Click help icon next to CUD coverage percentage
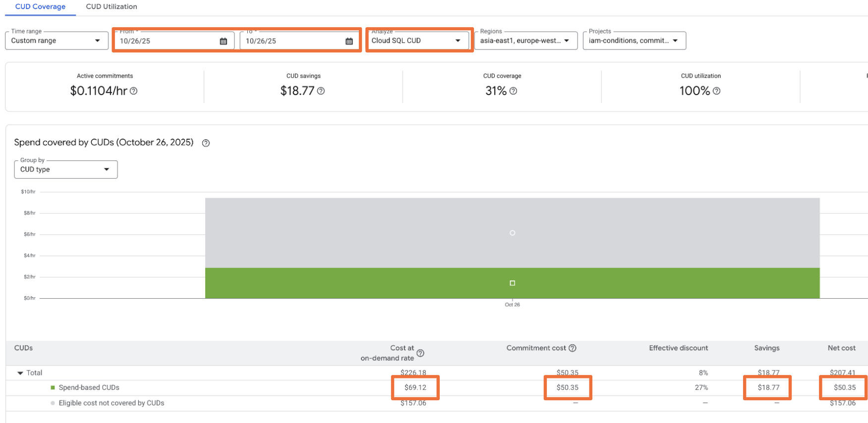The image size is (868, 423). coord(513,91)
